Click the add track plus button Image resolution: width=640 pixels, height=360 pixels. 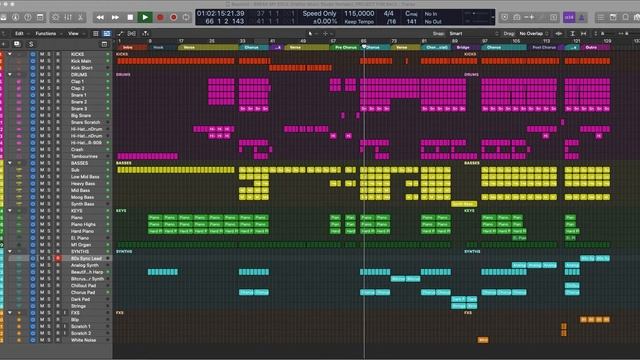click(3, 44)
